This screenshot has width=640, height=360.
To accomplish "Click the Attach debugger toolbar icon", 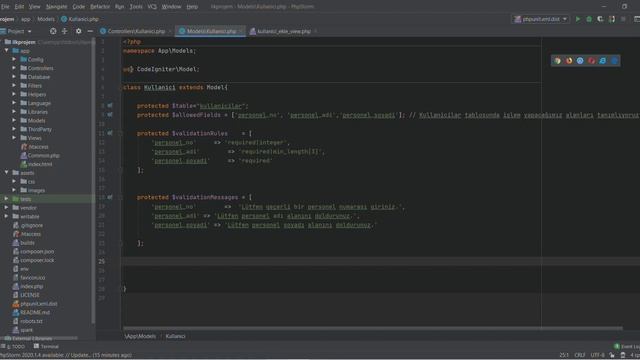I will click(x=611, y=19).
